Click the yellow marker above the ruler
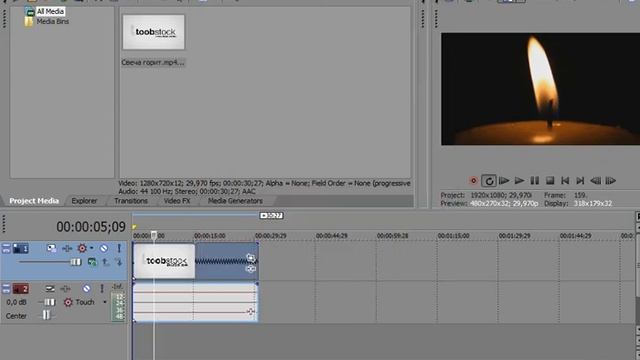Viewport: 640px width, 360px height. coord(134,227)
